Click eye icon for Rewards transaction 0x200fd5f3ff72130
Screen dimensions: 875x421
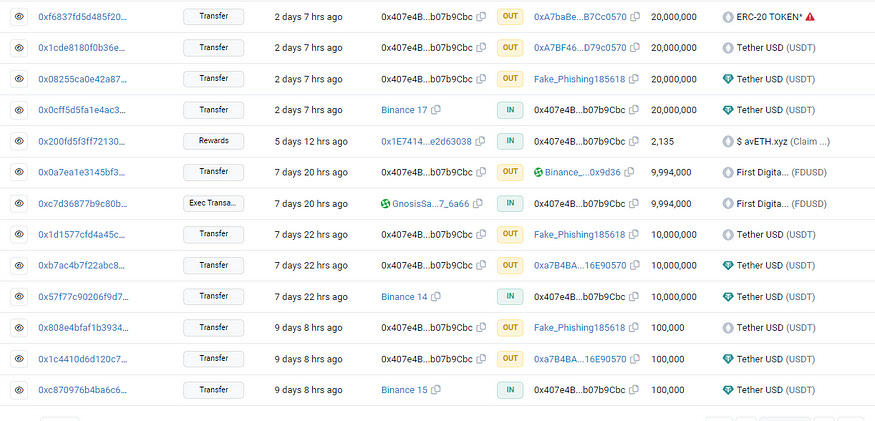[x=19, y=141]
